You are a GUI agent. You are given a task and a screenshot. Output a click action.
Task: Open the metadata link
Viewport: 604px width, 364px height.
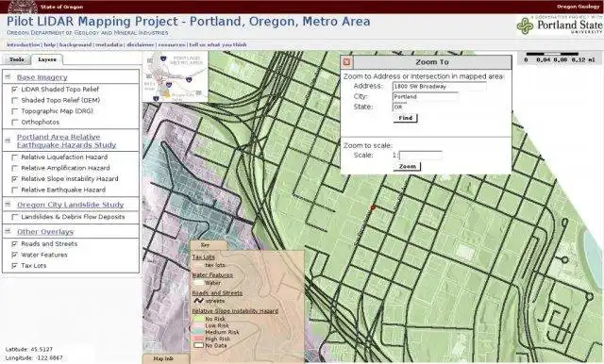pyautogui.click(x=109, y=45)
